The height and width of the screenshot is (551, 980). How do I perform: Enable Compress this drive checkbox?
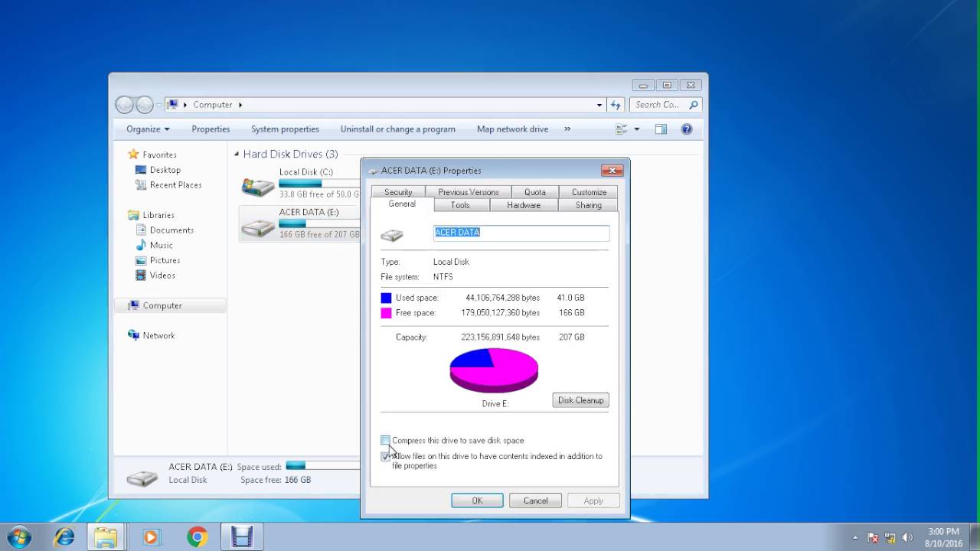pos(385,441)
